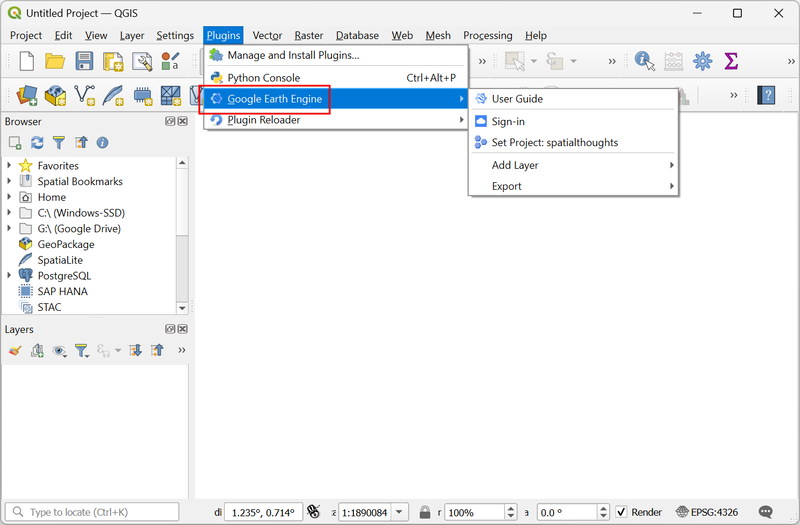Open the Raster menu
Viewport: 800px width, 525px height.
[309, 35]
